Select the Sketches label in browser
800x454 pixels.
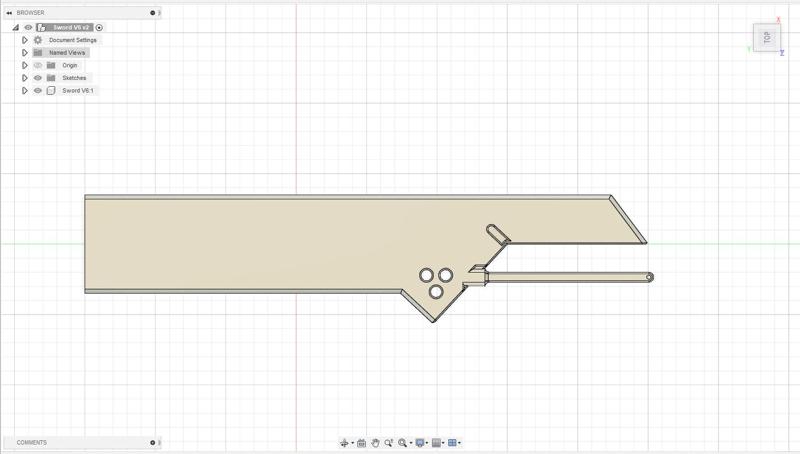click(x=74, y=78)
